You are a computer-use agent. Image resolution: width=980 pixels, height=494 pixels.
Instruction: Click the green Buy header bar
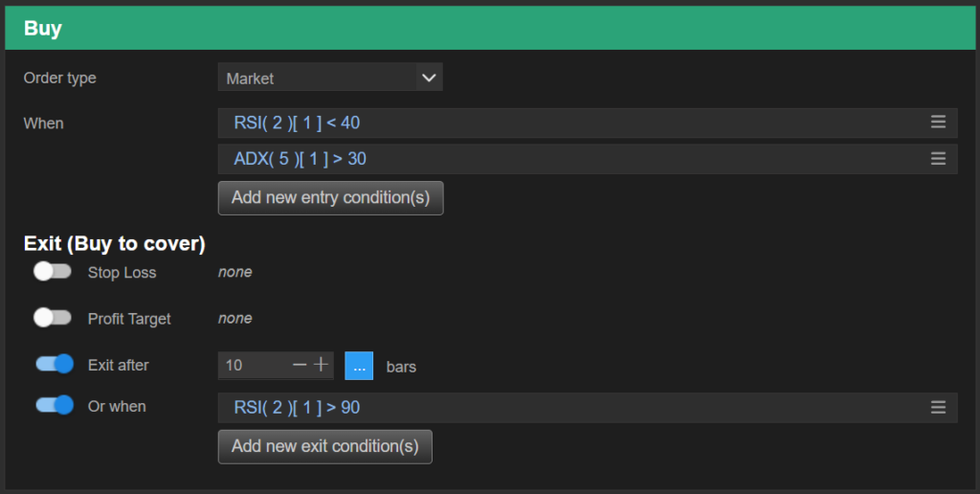[490, 29]
